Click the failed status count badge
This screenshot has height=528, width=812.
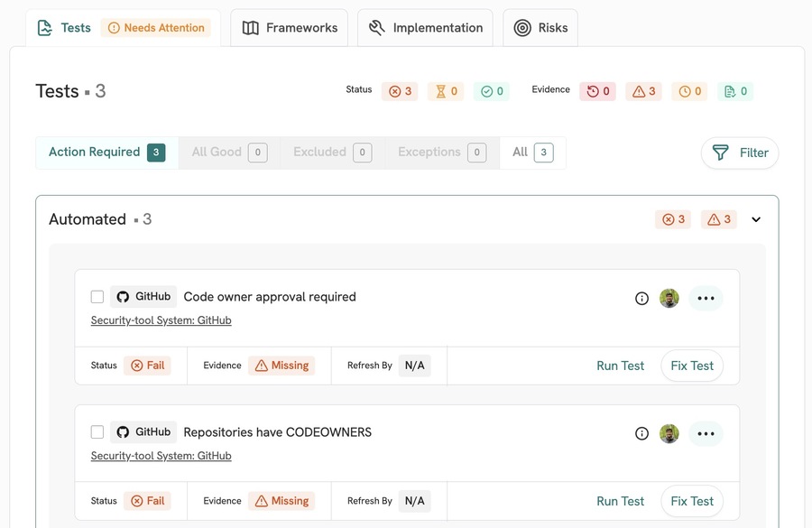pyautogui.click(x=400, y=91)
